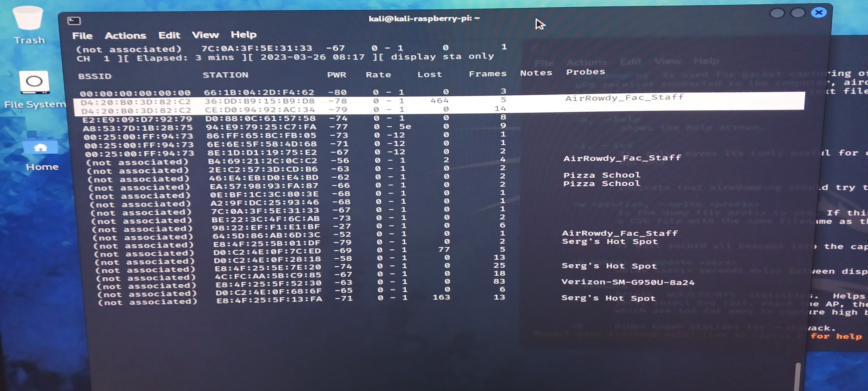
Task: Click the highlighted AirRowdy_Fac_Staff probe text
Action: 624,98
